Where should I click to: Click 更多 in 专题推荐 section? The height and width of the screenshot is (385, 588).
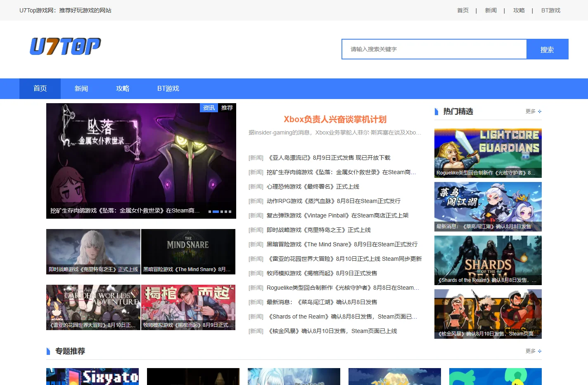click(533, 351)
